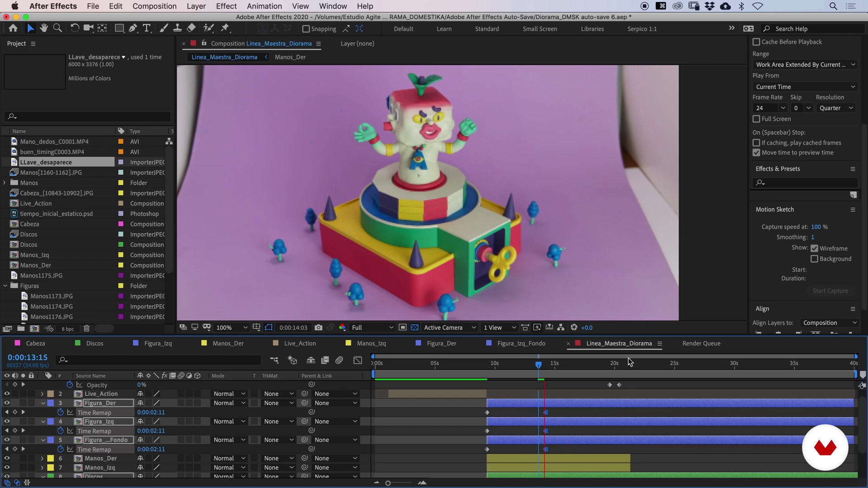Toggle the transparency grid icon in viewer
868x488 pixels.
415,328
